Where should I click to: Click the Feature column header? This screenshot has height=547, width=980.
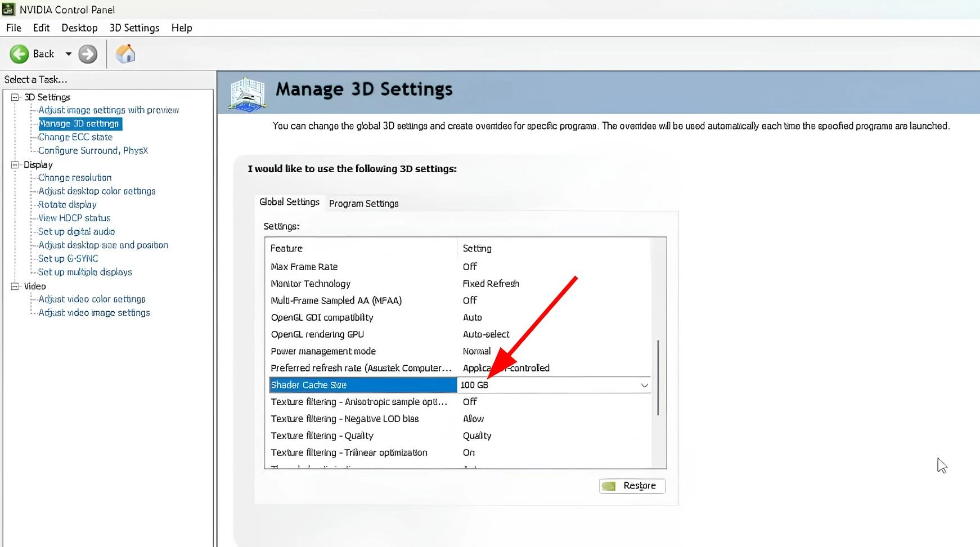click(x=286, y=248)
